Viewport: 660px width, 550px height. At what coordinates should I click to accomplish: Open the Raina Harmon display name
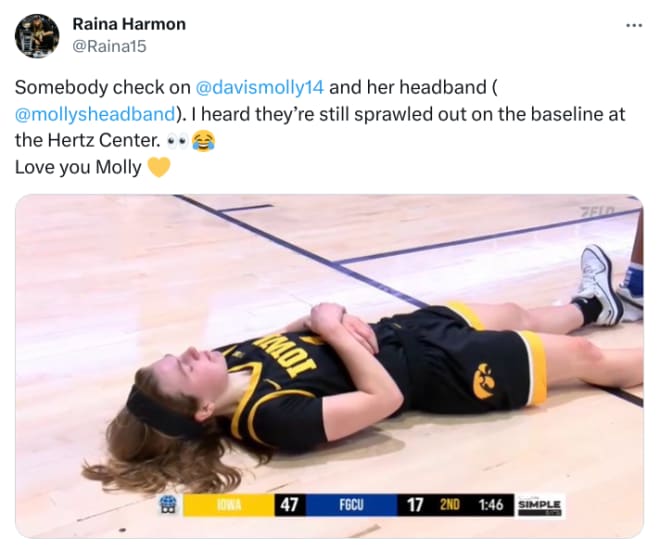tap(129, 24)
